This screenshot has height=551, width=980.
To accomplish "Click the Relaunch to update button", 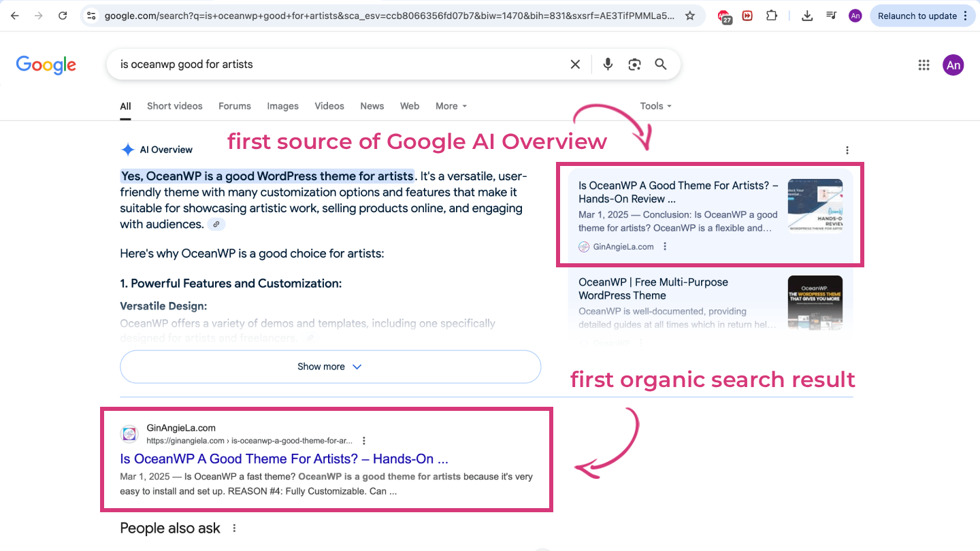I will point(917,15).
